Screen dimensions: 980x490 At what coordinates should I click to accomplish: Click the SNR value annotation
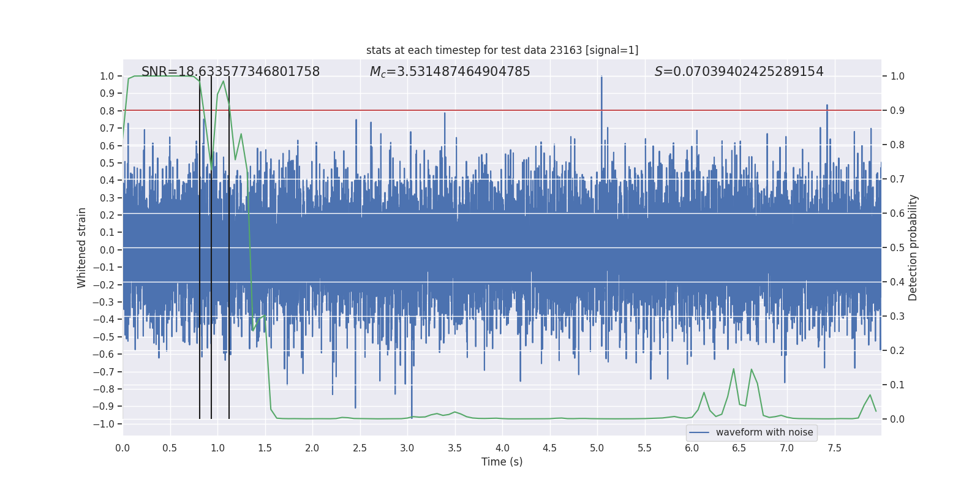click(x=230, y=72)
